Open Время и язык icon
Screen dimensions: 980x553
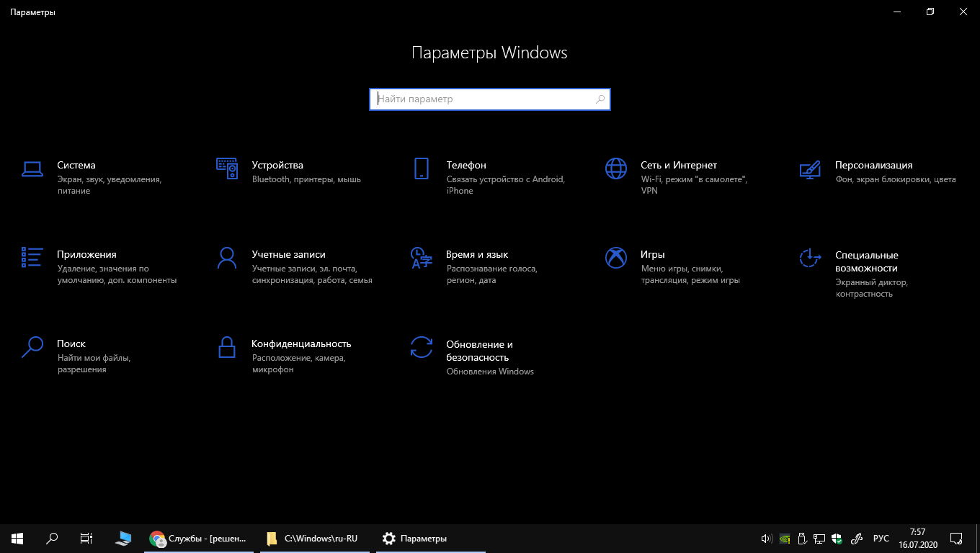422,257
